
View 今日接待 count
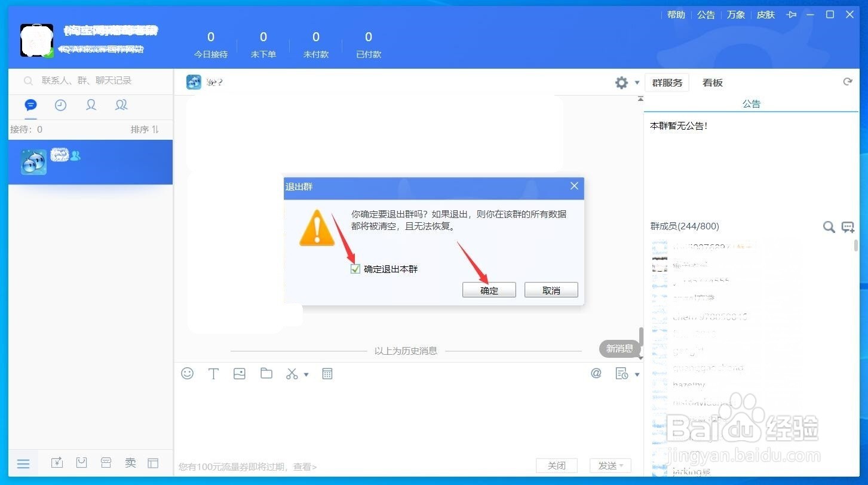tap(211, 45)
